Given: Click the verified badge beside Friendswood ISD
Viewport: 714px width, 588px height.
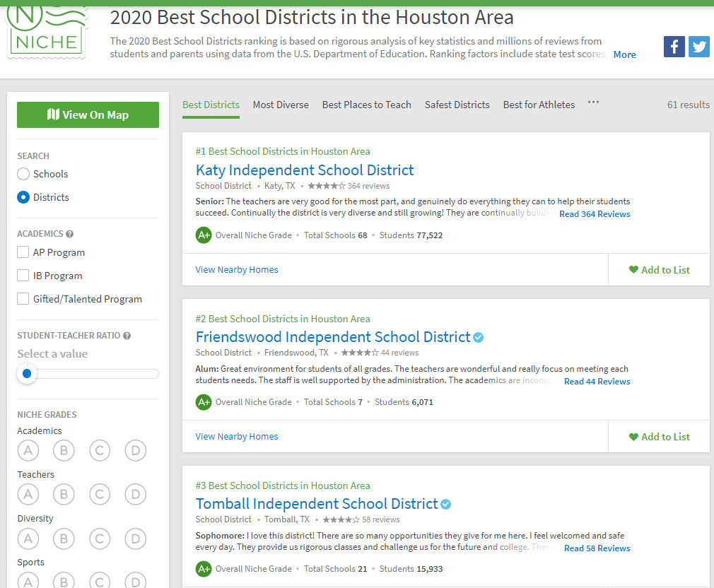Looking at the screenshot, I should pos(478,338).
